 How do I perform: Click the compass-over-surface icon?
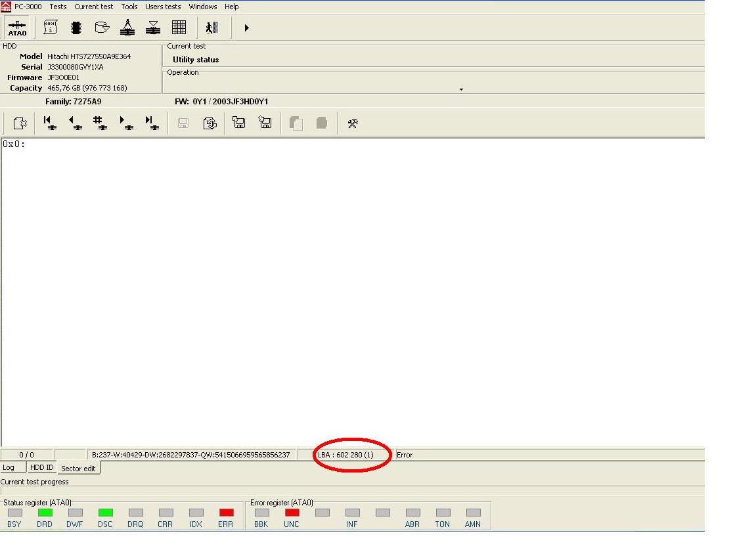tap(127, 28)
